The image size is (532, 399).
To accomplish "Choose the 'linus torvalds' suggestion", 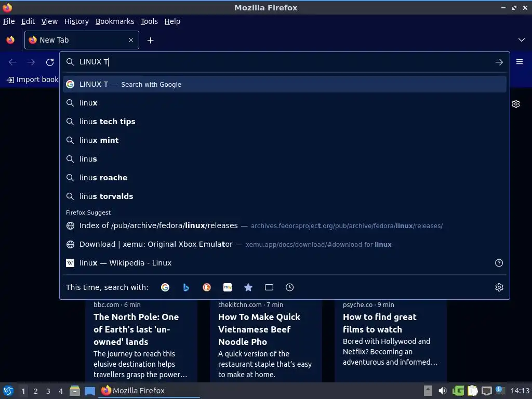I will (284, 196).
